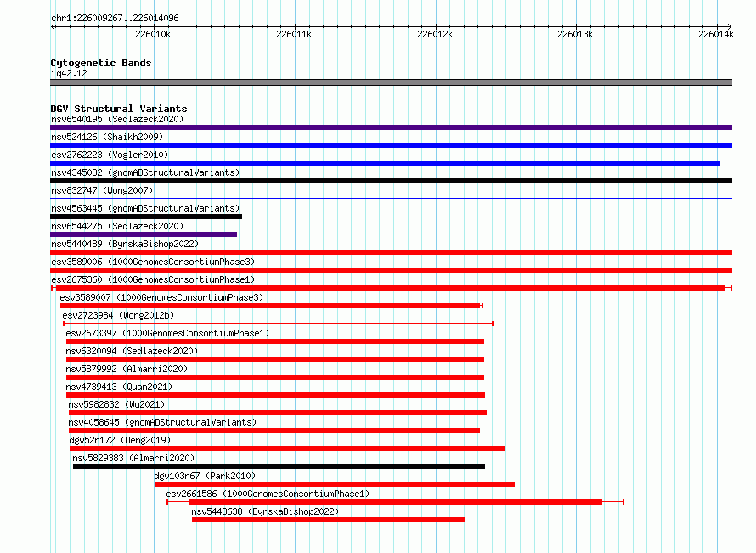This screenshot has width=756, height=553.
Task: Open nsv4058645 gnomADStructuralVariants label
Action: coord(162,422)
